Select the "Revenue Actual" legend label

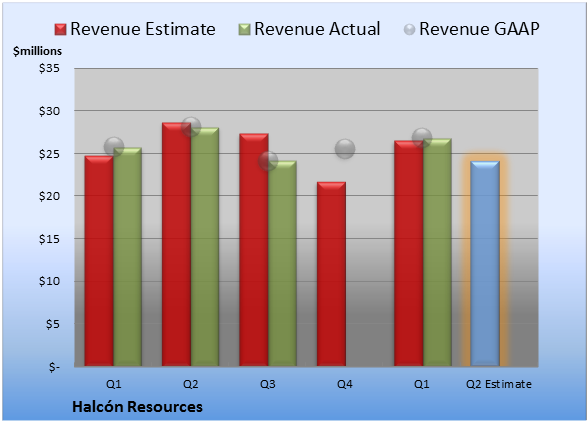coord(317,29)
